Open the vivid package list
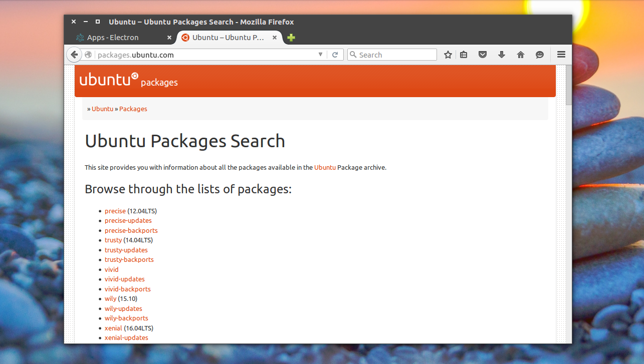Image resolution: width=644 pixels, height=364 pixels. point(112,269)
